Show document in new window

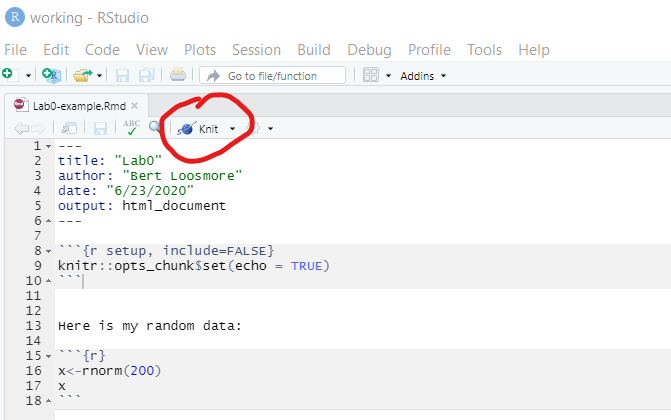click(x=69, y=128)
